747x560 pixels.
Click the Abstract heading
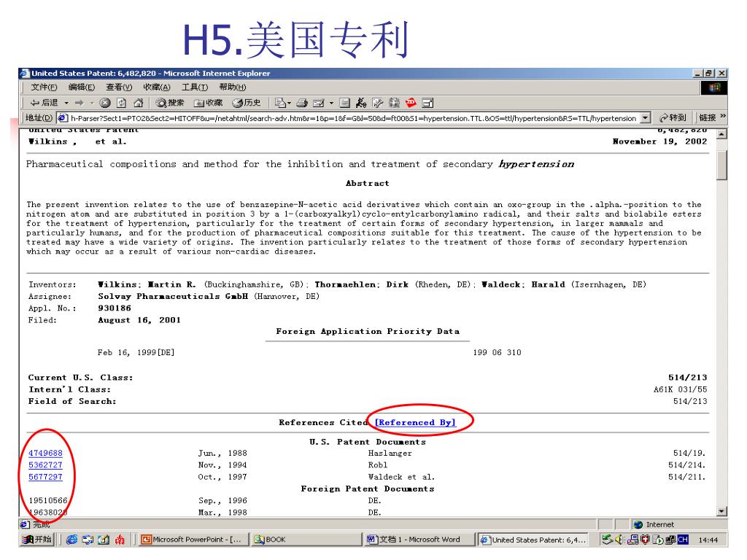(368, 183)
